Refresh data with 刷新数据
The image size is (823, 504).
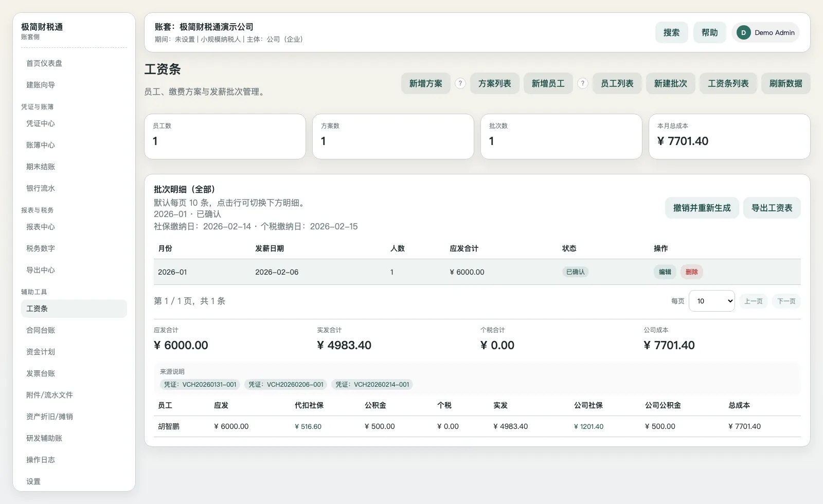pyautogui.click(x=785, y=83)
